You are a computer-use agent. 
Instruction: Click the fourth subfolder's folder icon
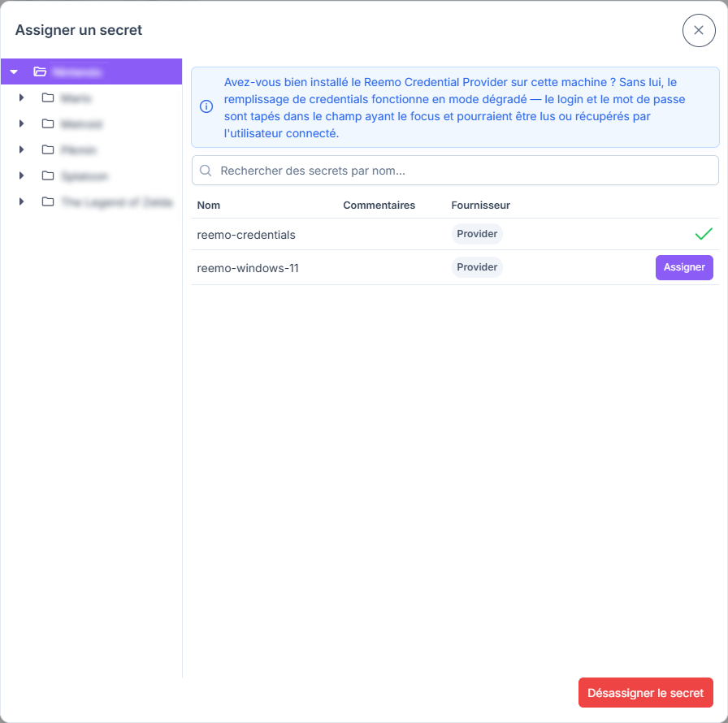[x=48, y=175]
